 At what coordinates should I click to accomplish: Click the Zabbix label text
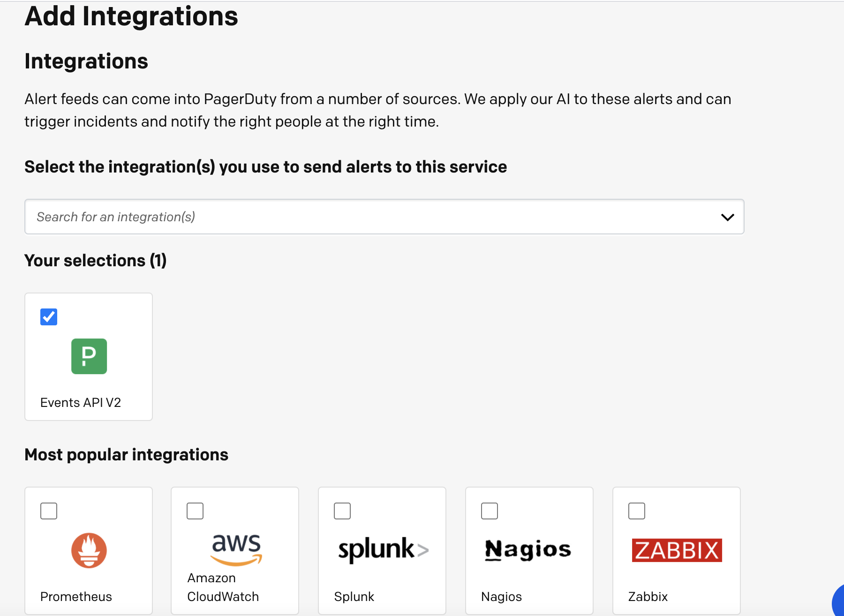tap(648, 597)
